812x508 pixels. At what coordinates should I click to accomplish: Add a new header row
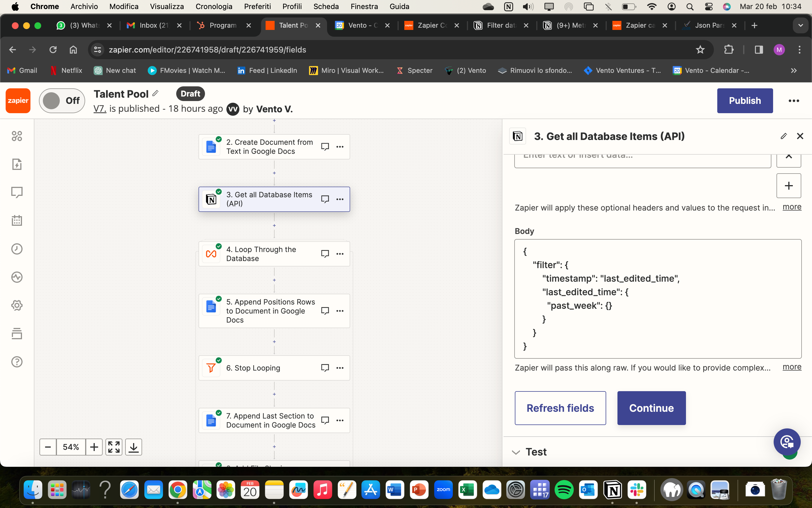pos(789,186)
